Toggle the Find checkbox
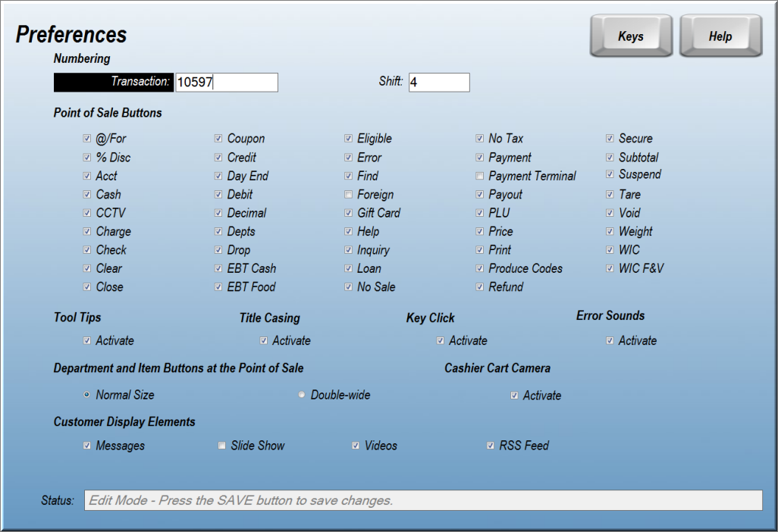 [348, 176]
